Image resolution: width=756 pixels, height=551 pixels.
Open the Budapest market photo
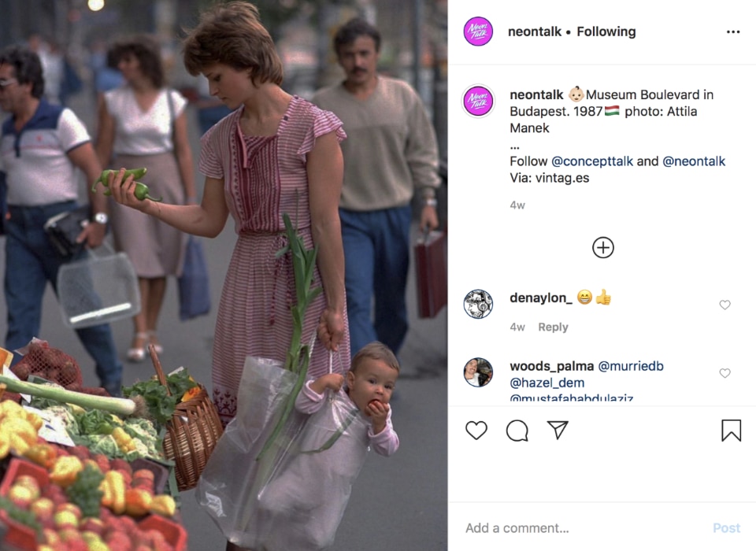pos(224,275)
